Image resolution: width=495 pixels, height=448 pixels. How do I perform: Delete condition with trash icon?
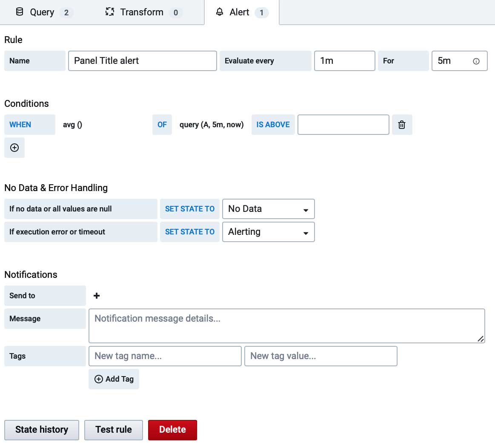pos(401,125)
